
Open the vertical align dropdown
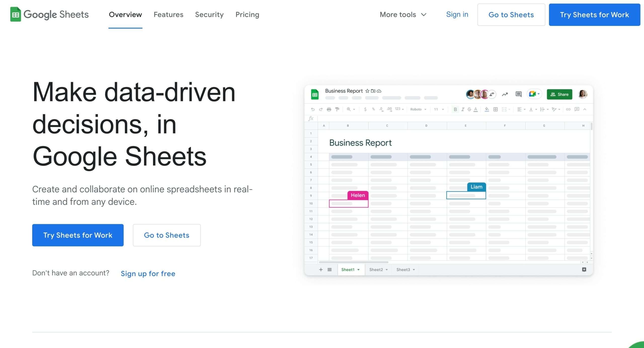pos(533,109)
